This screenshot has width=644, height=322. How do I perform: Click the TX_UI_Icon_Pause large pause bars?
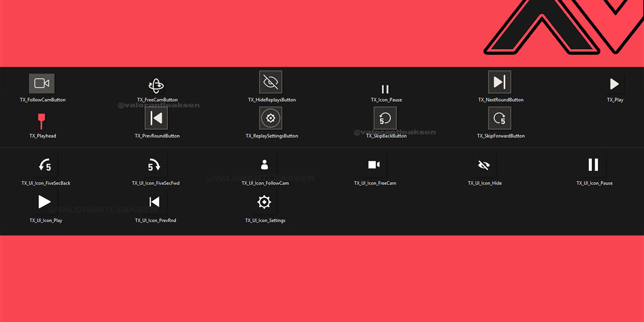[594, 165]
